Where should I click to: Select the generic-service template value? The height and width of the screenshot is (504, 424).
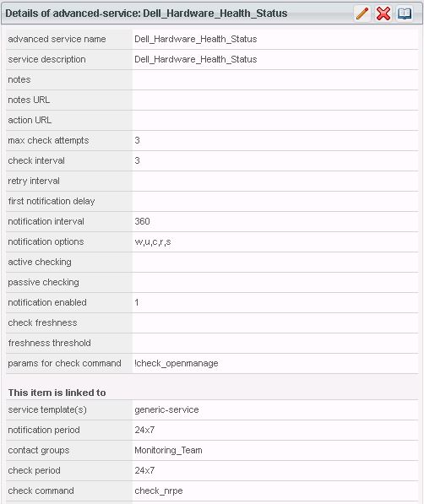tap(166, 409)
